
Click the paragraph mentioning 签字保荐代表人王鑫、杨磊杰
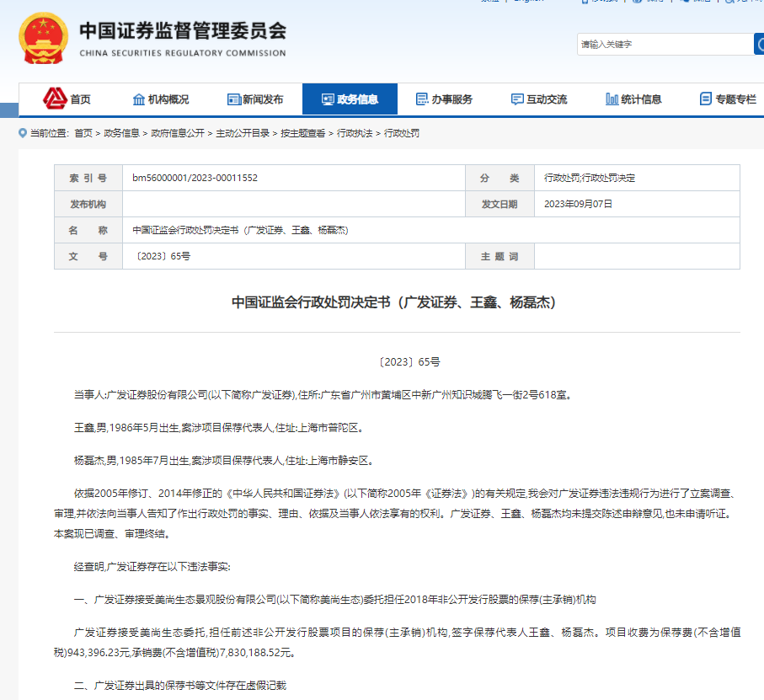point(397,643)
